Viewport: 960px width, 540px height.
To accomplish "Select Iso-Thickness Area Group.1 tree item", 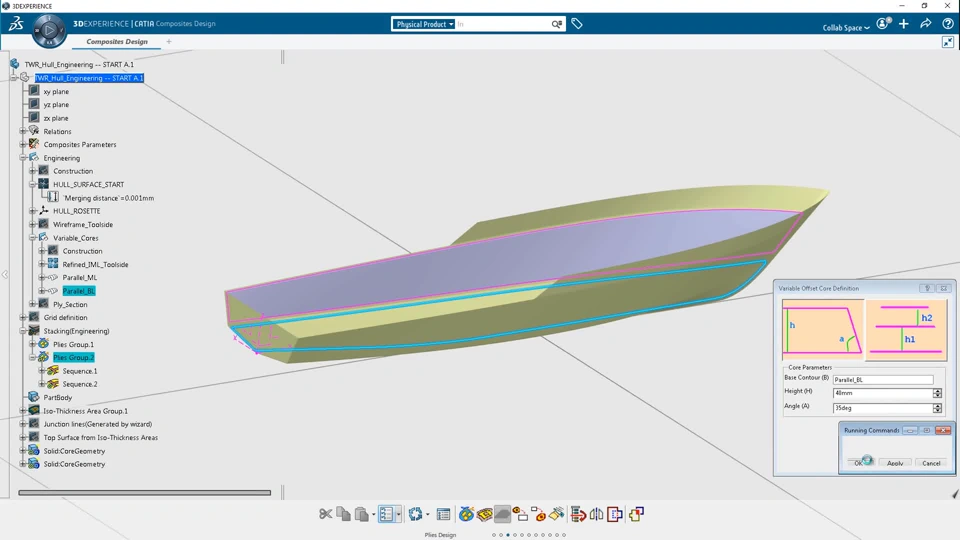I will click(x=85, y=411).
